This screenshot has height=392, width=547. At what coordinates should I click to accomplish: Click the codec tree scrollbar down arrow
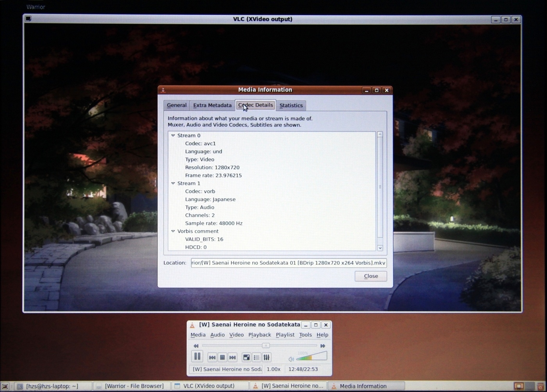tap(380, 248)
